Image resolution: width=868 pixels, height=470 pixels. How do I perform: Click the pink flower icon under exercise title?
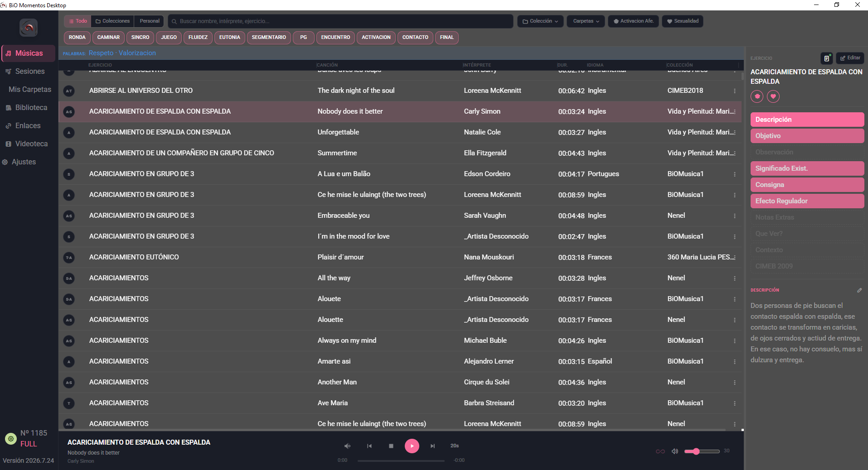757,96
